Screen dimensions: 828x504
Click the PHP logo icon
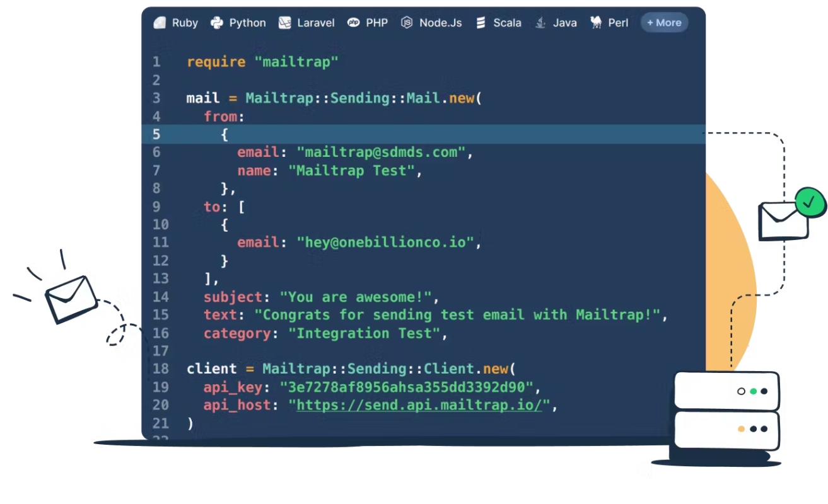tap(354, 23)
